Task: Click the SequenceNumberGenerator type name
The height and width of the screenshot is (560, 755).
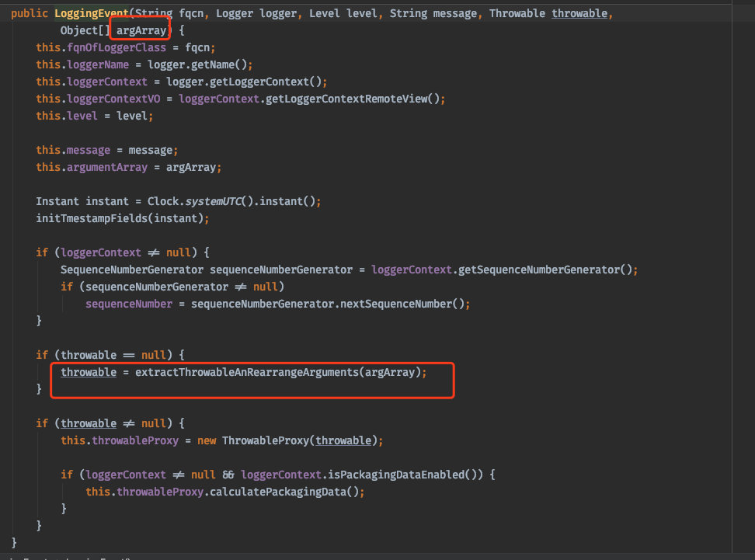Action: [x=132, y=270]
